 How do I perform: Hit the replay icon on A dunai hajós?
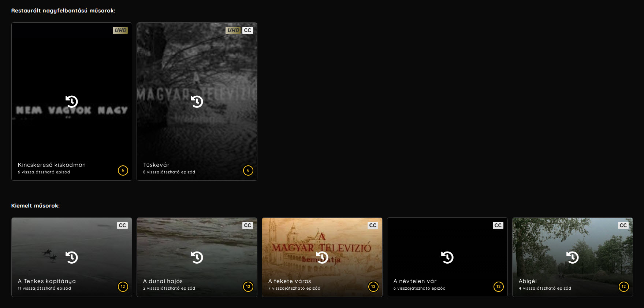click(x=197, y=257)
